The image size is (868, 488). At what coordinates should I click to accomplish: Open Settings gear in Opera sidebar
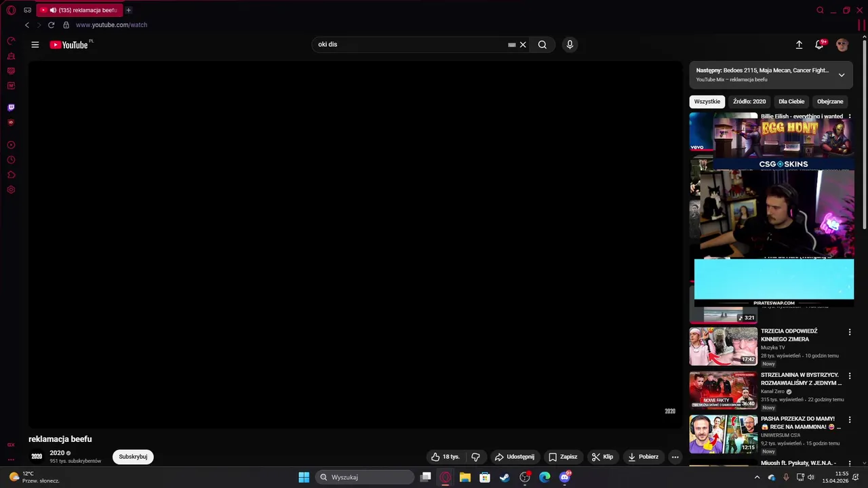(x=11, y=190)
